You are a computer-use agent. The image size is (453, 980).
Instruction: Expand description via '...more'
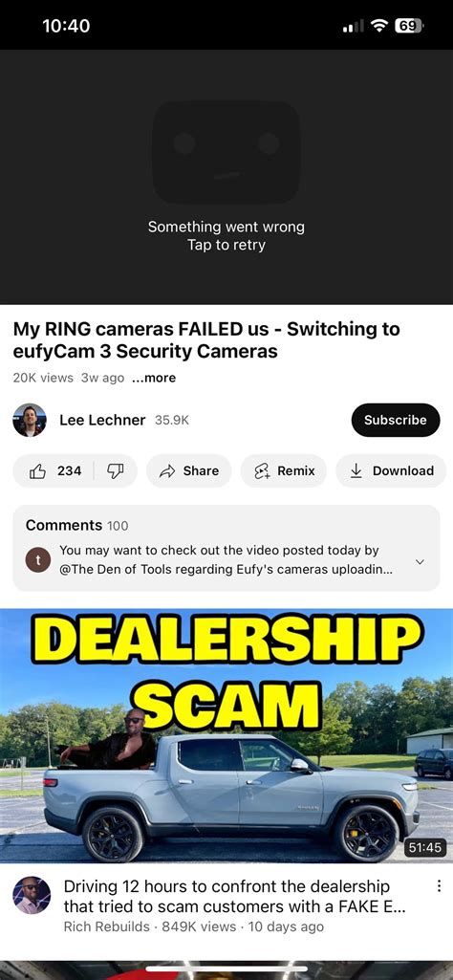coord(154,378)
